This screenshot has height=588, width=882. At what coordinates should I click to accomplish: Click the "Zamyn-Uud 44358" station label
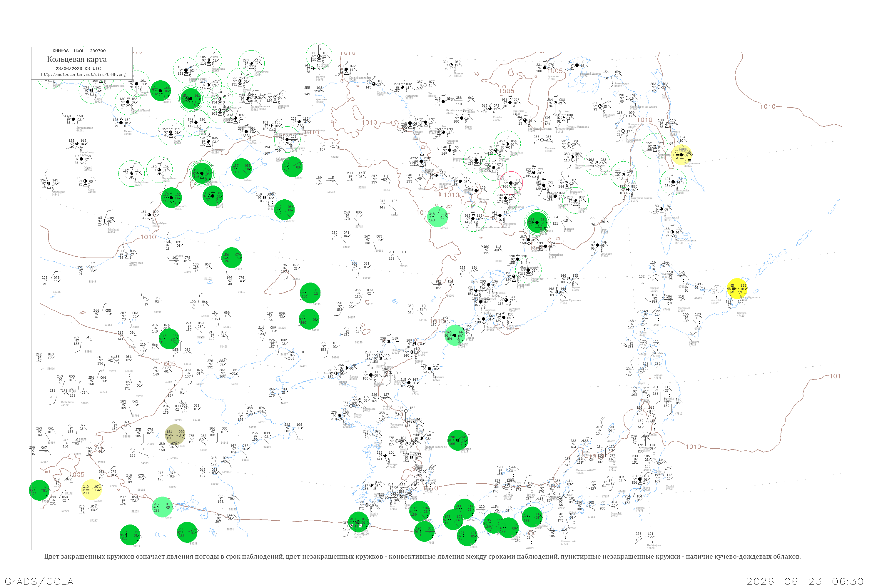coord(136,264)
